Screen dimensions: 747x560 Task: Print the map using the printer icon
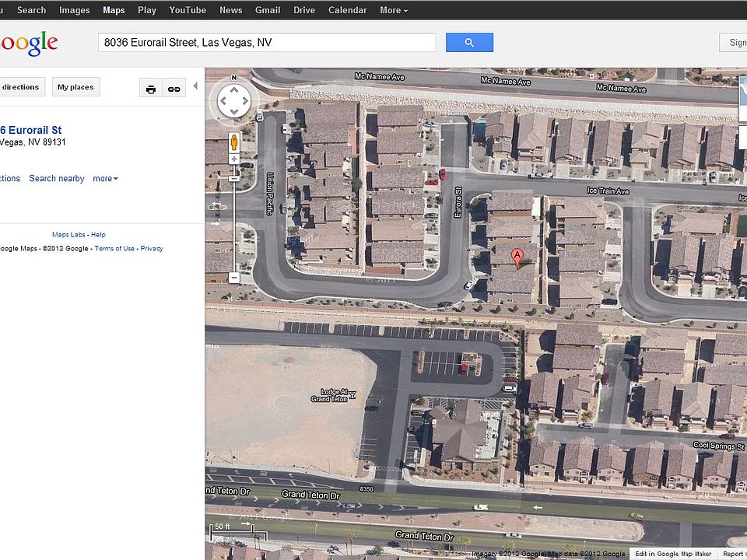coord(151,88)
